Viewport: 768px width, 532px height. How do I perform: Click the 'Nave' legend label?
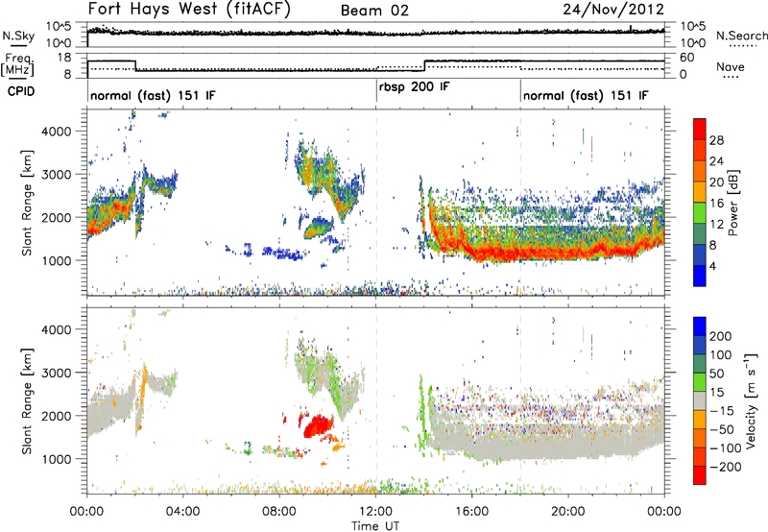click(731, 66)
